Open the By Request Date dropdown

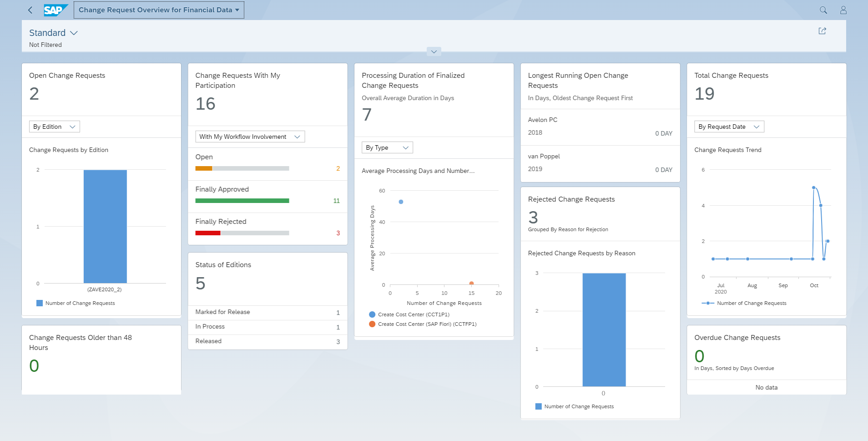[729, 127]
